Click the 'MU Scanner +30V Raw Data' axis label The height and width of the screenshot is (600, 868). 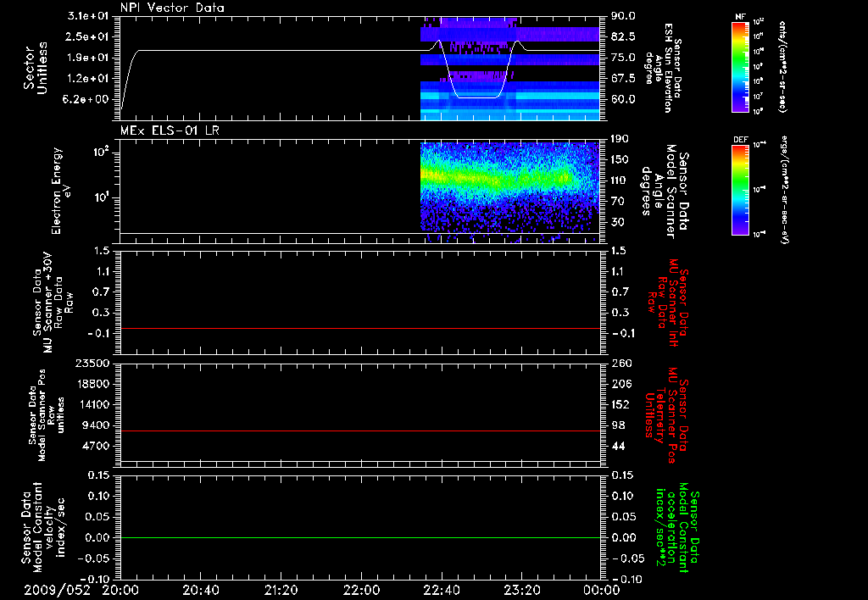[x=53, y=303]
